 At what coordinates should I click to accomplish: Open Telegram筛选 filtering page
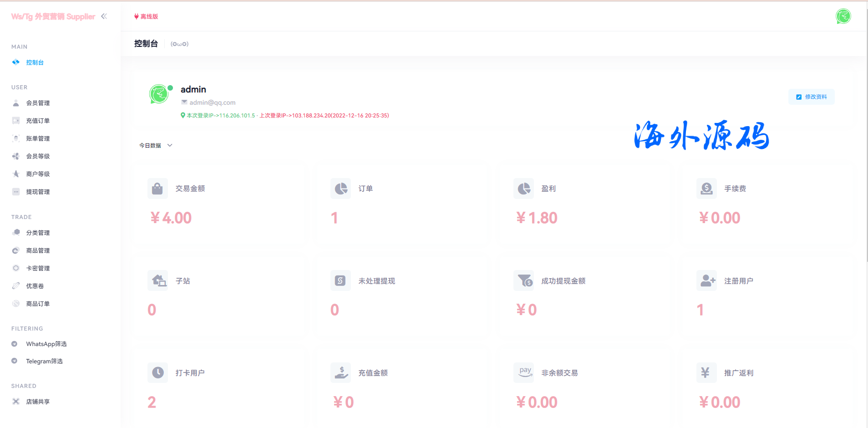44,361
